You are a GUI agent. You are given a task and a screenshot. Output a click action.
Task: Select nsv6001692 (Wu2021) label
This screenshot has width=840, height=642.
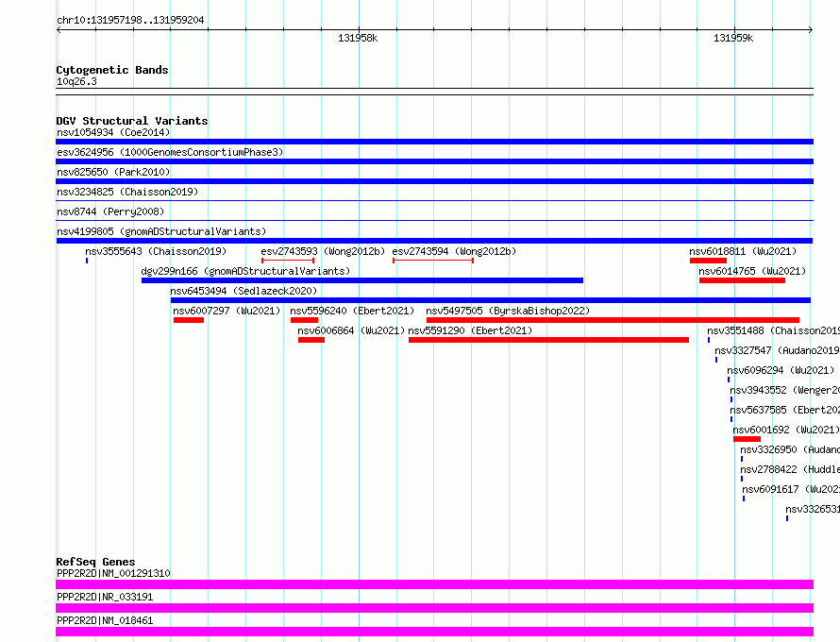click(x=786, y=430)
